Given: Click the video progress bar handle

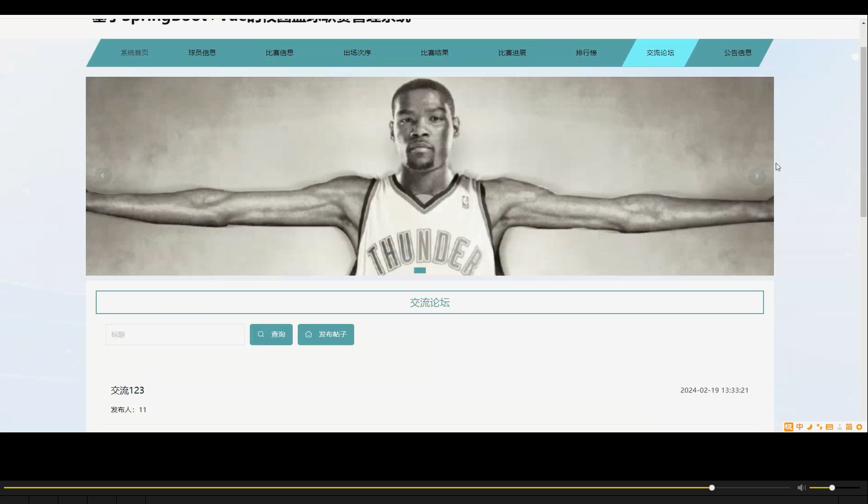Looking at the screenshot, I should [712, 487].
